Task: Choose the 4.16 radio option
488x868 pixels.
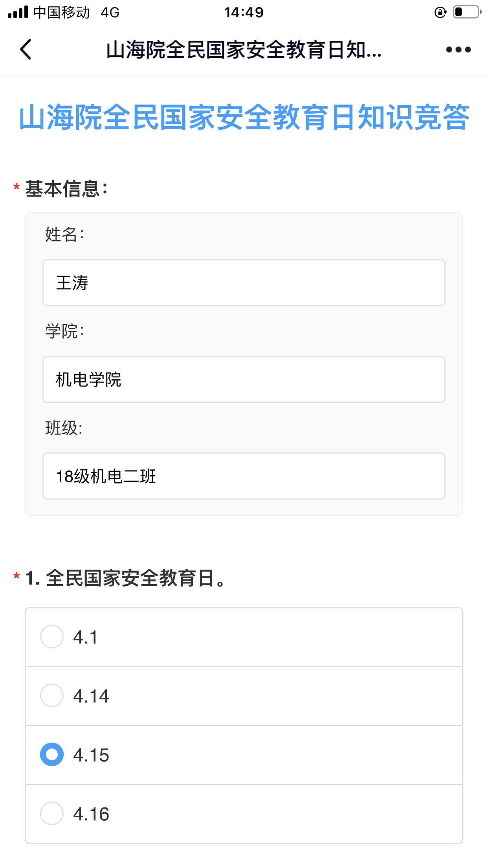Action: pos(52,813)
